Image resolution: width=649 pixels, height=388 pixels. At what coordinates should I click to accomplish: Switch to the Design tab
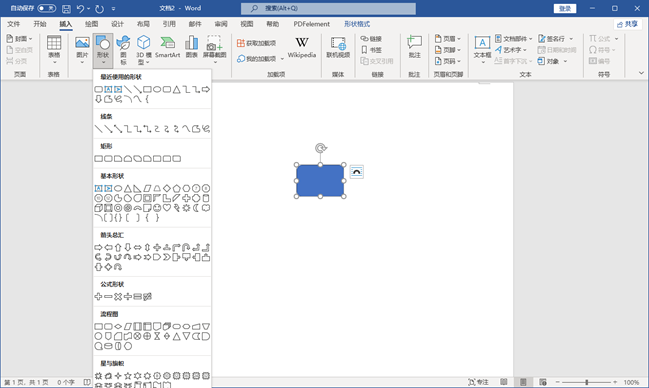pyautogui.click(x=118, y=24)
